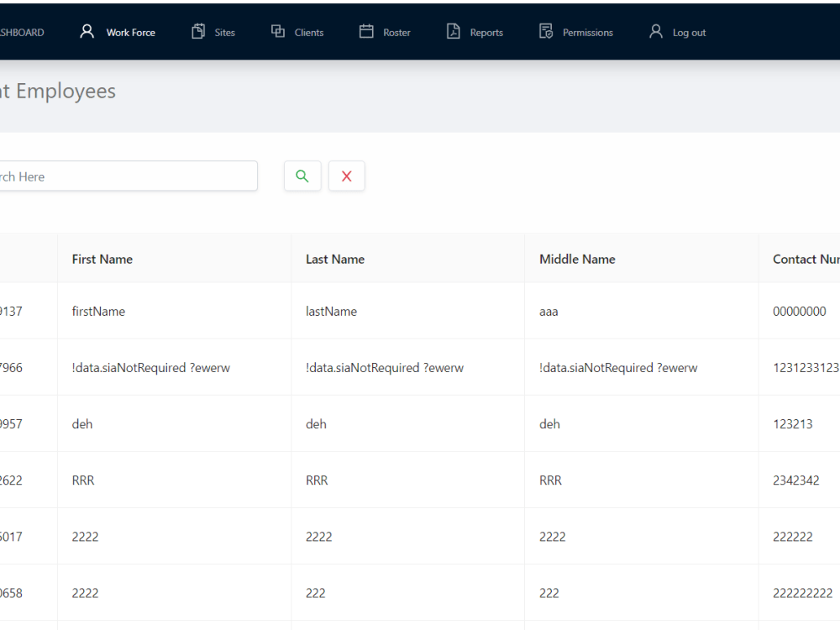The width and height of the screenshot is (840, 630).
Task: Click last name cell 'deh'
Action: (x=316, y=423)
